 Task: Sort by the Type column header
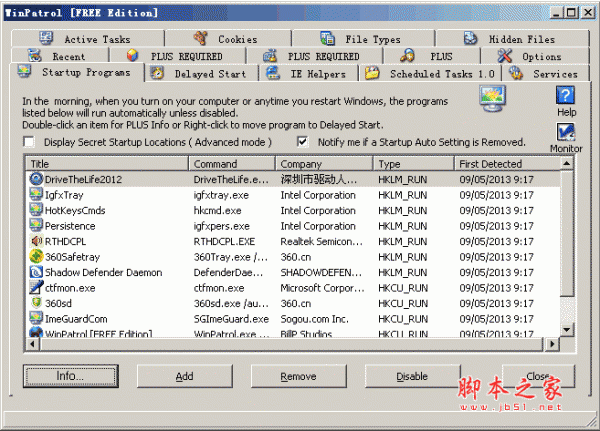click(414, 164)
